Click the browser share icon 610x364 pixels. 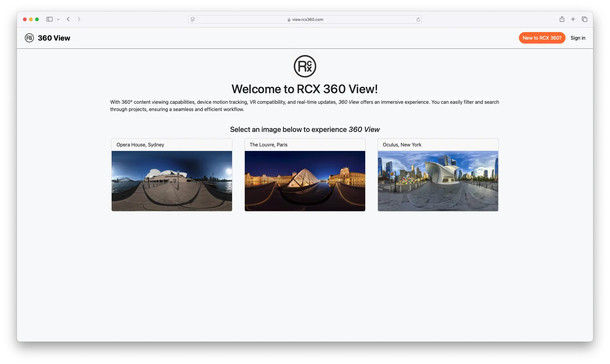(x=562, y=19)
